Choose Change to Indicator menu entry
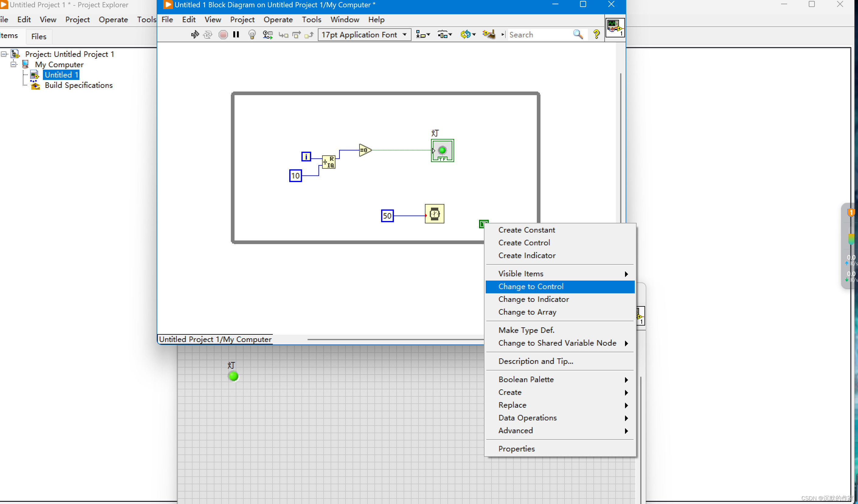This screenshot has height=504, width=858. point(533,299)
